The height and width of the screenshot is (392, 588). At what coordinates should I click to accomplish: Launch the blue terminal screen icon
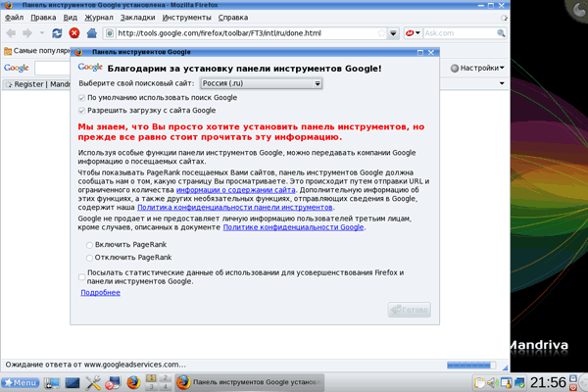(x=73, y=383)
